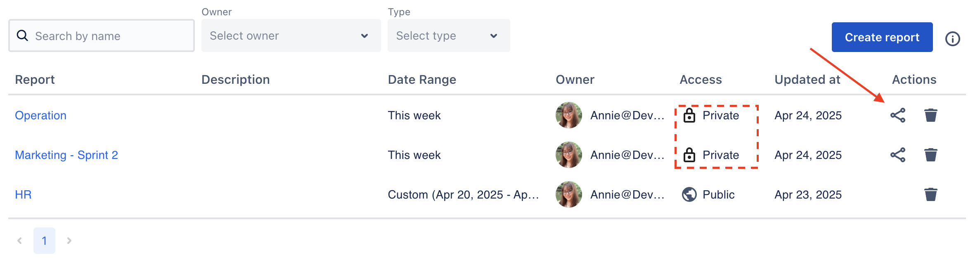Open the Marketing - Sprint 2 report
The width and height of the screenshot is (980, 265).
coord(66,155)
